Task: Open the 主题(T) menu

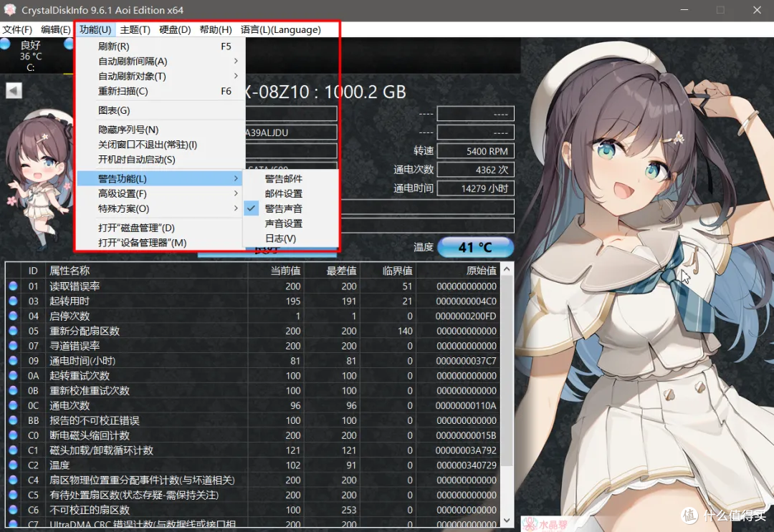Action: click(x=135, y=29)
